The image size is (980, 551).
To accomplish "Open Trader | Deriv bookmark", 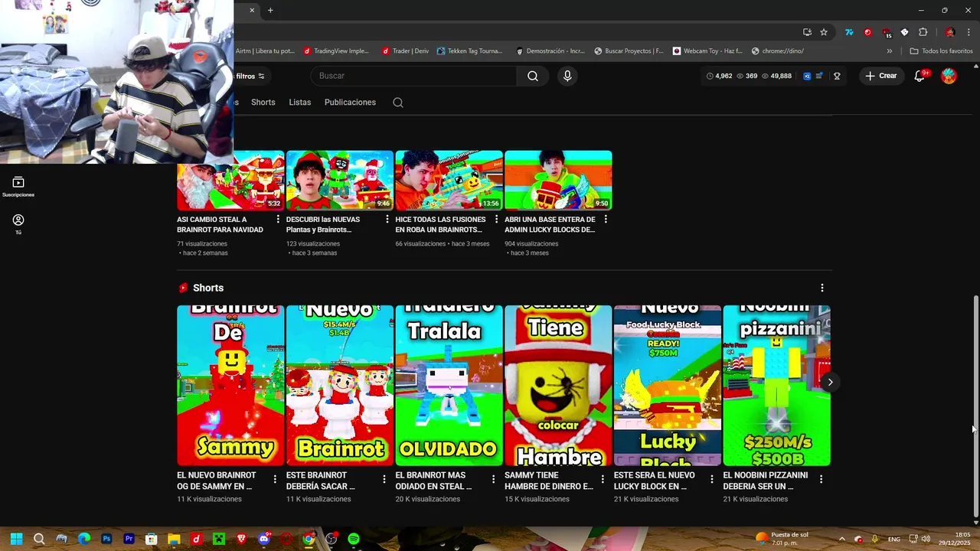I will coord(405,51).
